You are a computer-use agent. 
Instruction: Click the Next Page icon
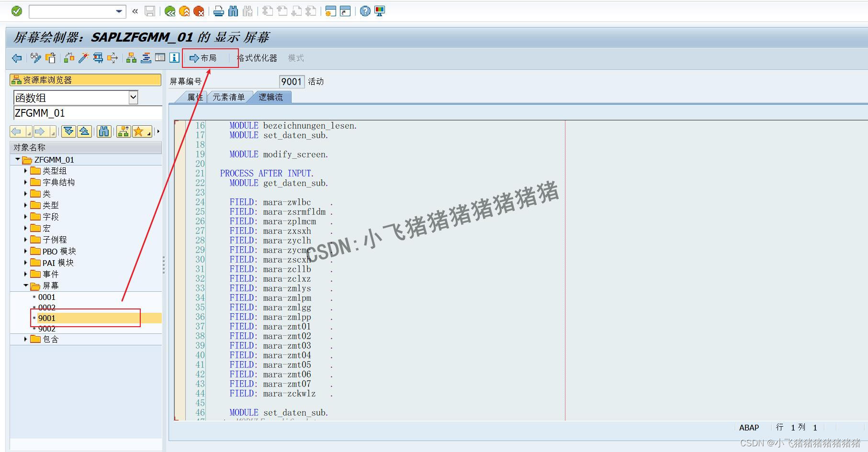(x=296, y=11)
